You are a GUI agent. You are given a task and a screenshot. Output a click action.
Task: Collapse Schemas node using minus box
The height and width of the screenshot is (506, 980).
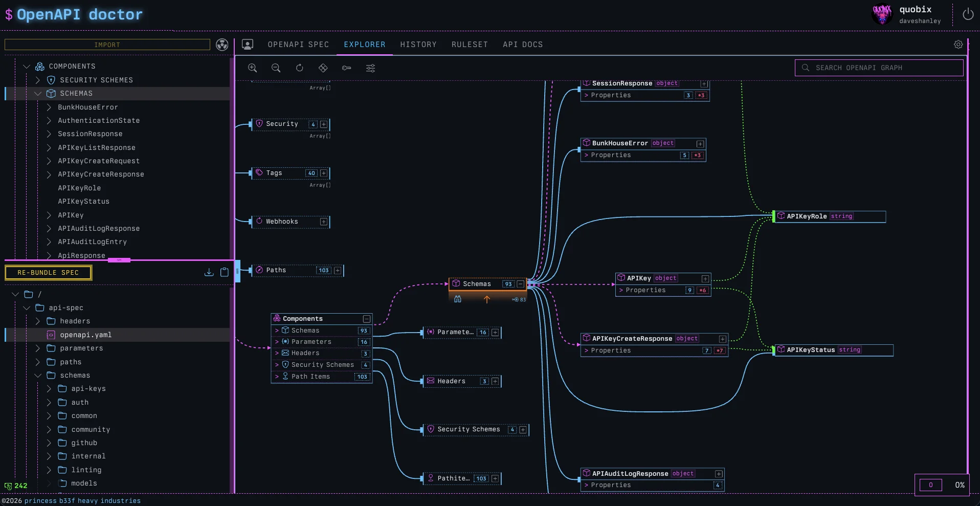[x=521, y=284]
